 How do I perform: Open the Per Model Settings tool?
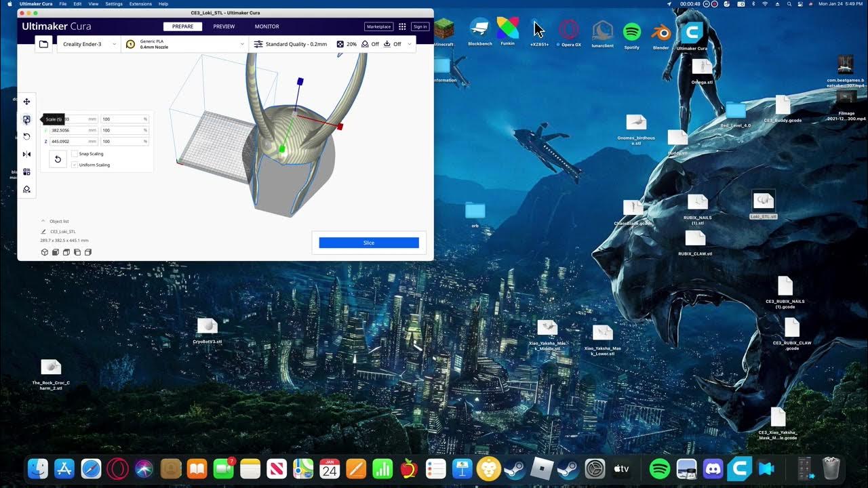tap(26, 172)
